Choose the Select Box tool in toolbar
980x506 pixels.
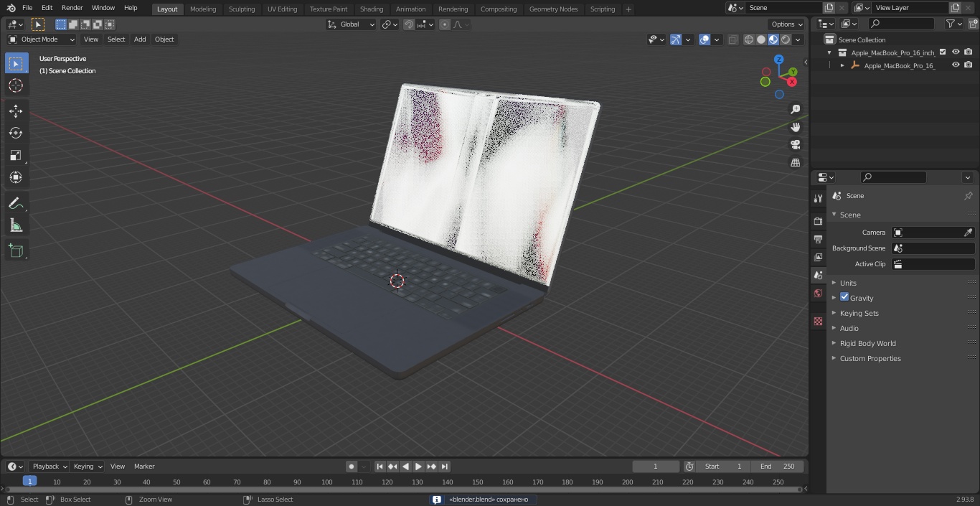coord(16,63)
